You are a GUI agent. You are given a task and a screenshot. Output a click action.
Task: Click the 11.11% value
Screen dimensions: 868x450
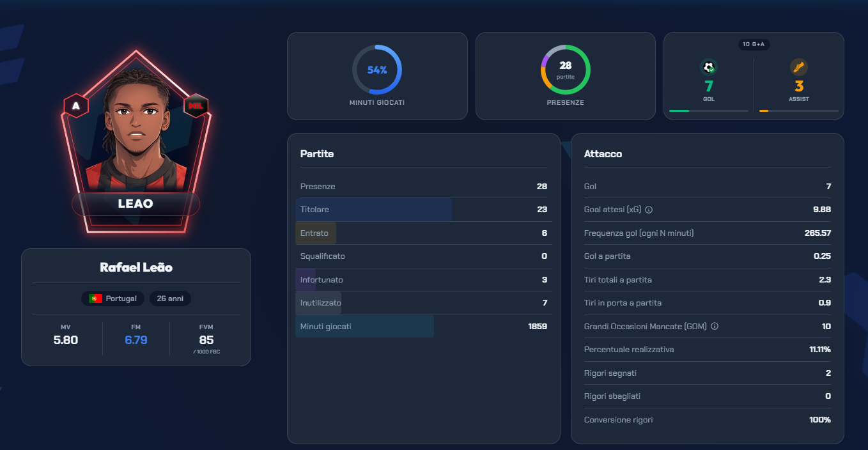820,350
